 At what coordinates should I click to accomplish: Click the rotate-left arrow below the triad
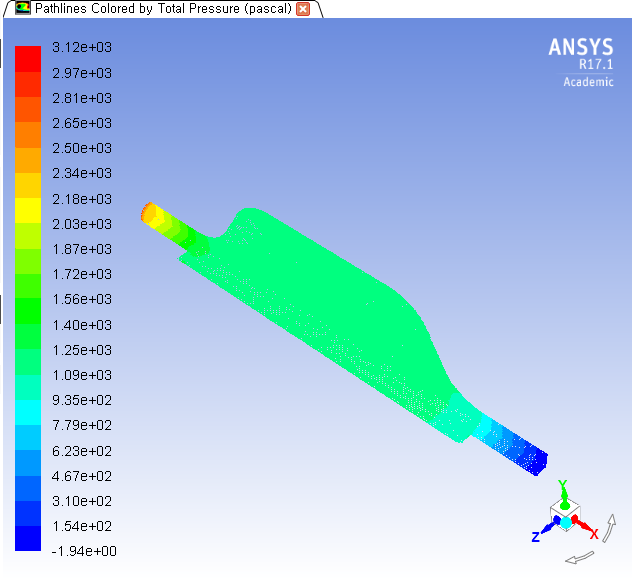tap(580, 558)
